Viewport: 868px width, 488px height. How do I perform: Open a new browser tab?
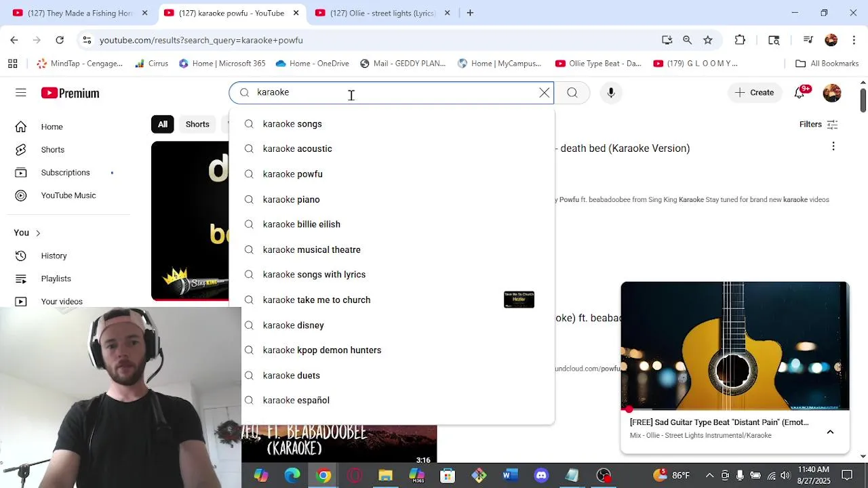(470, 13)
